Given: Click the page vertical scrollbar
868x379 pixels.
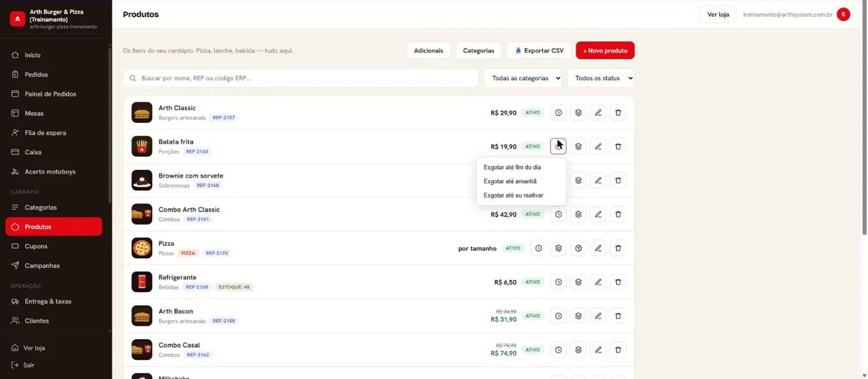Looking at the screenshot, I should (864, 118).
